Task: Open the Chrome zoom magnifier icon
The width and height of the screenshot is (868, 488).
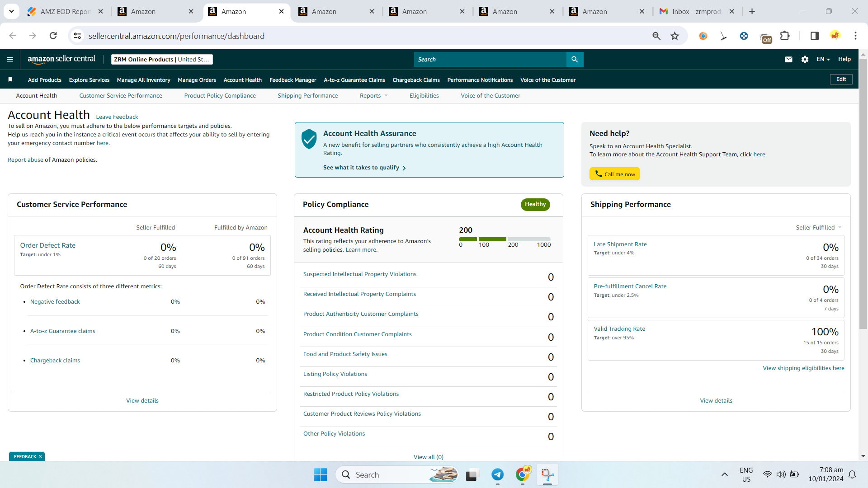Action: (x=656, y=36)
